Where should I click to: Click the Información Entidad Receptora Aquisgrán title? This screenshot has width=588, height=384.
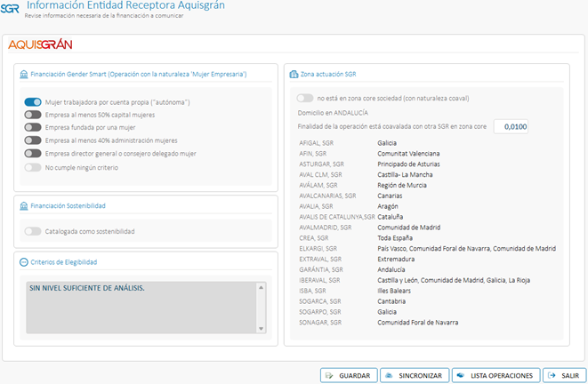coord(125,5)
